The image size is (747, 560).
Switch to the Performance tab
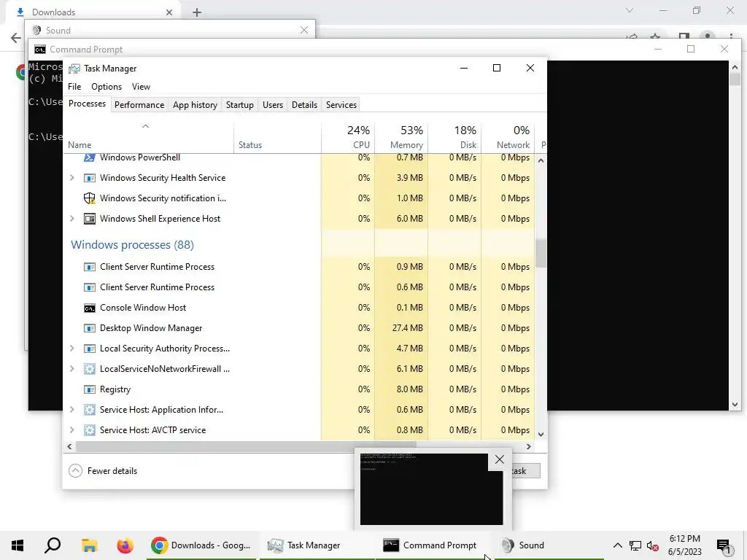tap(139, 105)
